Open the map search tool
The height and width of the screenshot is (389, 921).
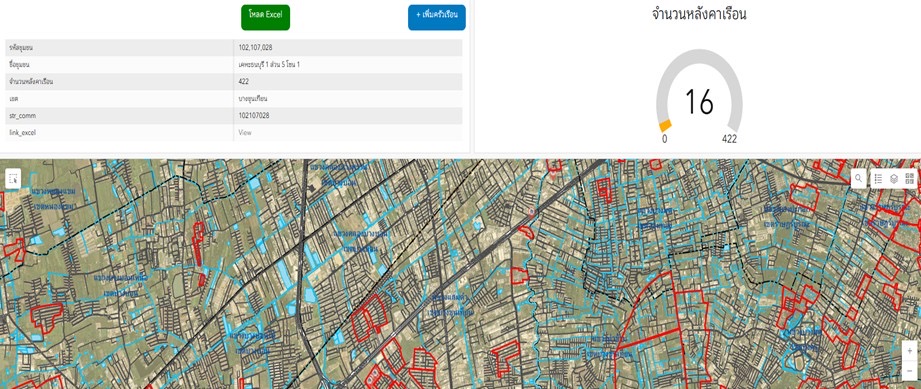(x=859, y=179)
